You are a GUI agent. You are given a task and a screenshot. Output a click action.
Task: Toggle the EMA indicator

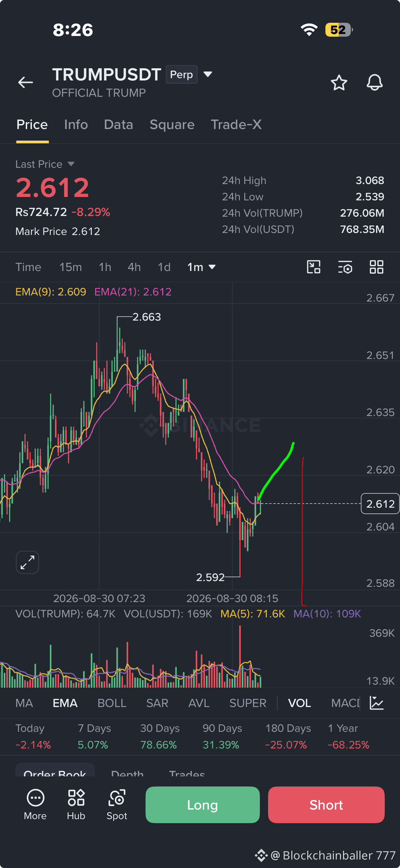[65, 703]
